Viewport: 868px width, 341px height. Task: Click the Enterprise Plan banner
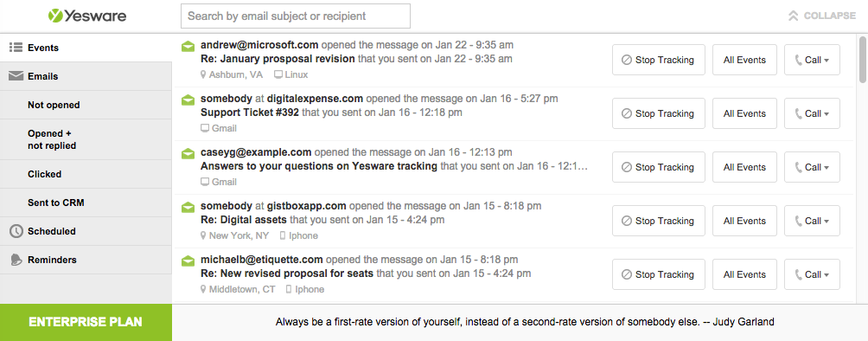pos(86,322)
